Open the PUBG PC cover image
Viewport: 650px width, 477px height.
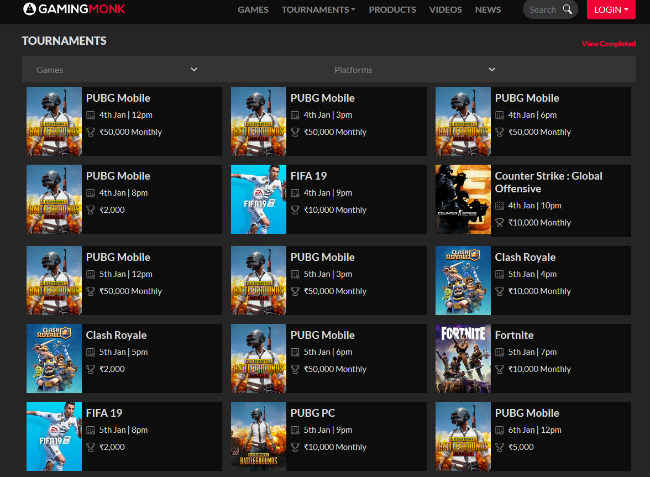tap(258, 436)
